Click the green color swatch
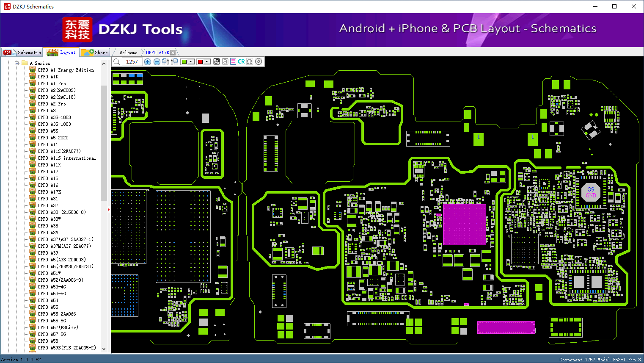This screenshot has width=644, height=363. [x=184, y=62]
